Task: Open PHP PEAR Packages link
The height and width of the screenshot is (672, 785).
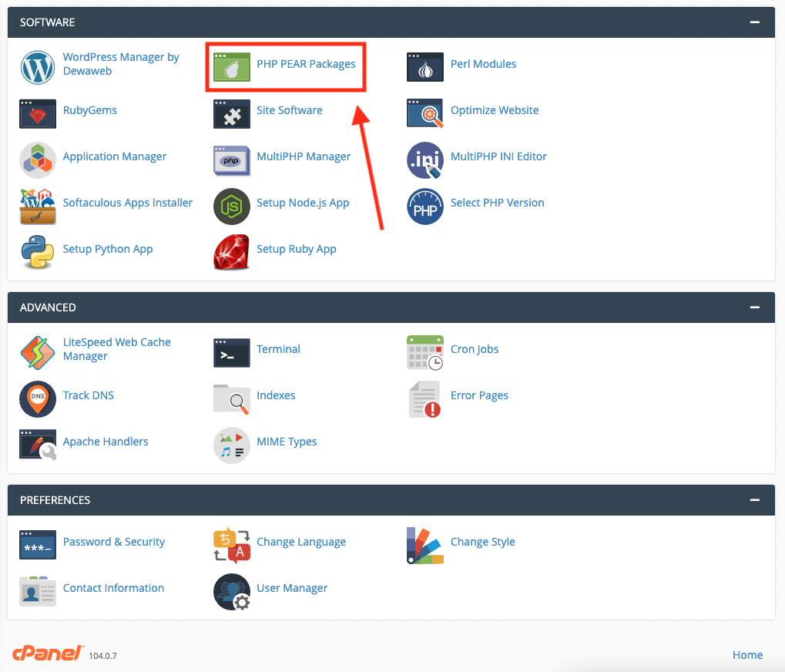Action: [x=306, y=64]
